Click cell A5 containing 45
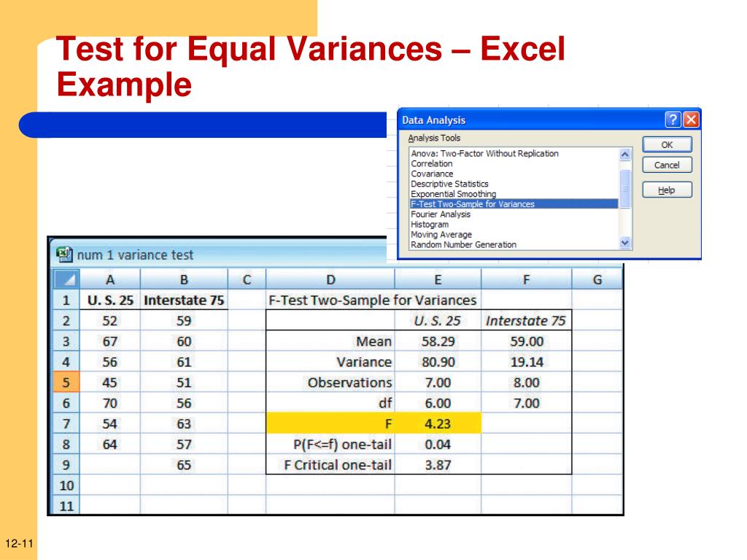The width and height of the screenshot is (747, 560). 110,382
